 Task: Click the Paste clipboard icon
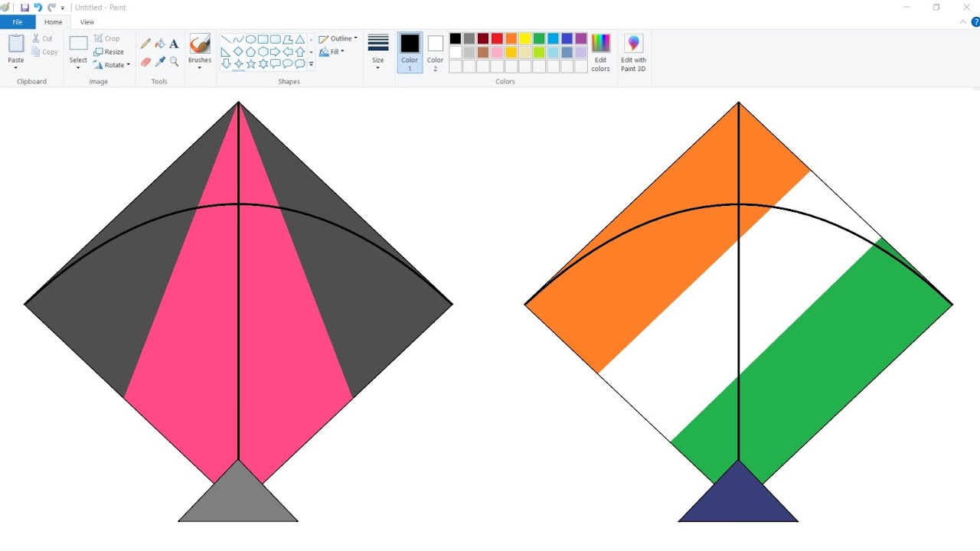coord(16,44)
